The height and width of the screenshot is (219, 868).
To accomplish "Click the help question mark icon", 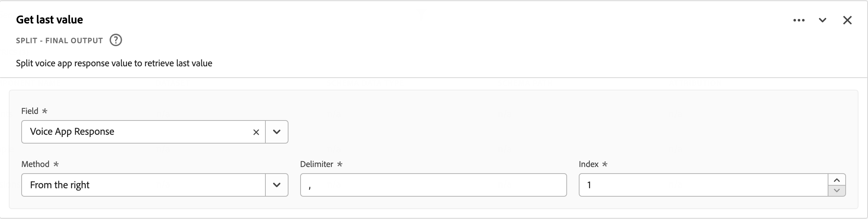I will click(x=116, y=40).
